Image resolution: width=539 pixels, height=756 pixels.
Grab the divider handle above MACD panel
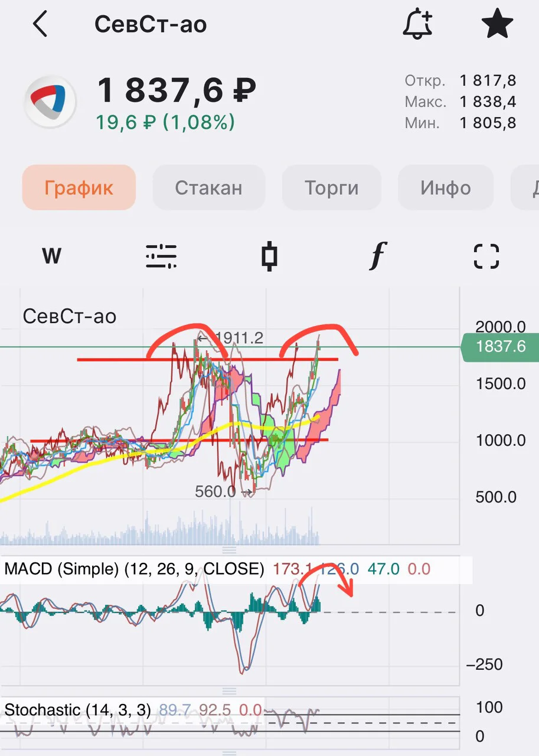point(229,550)
